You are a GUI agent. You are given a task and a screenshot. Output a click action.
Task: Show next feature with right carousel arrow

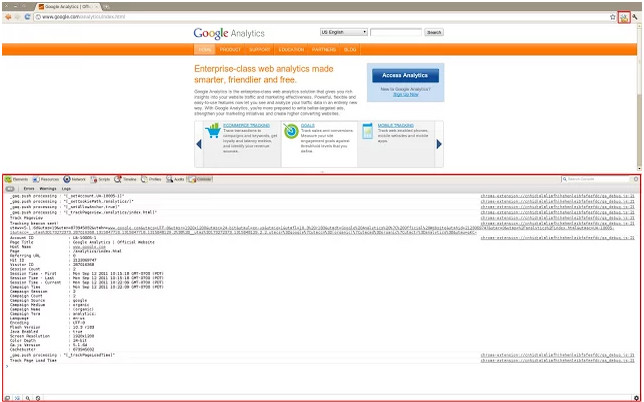point(439,144)
